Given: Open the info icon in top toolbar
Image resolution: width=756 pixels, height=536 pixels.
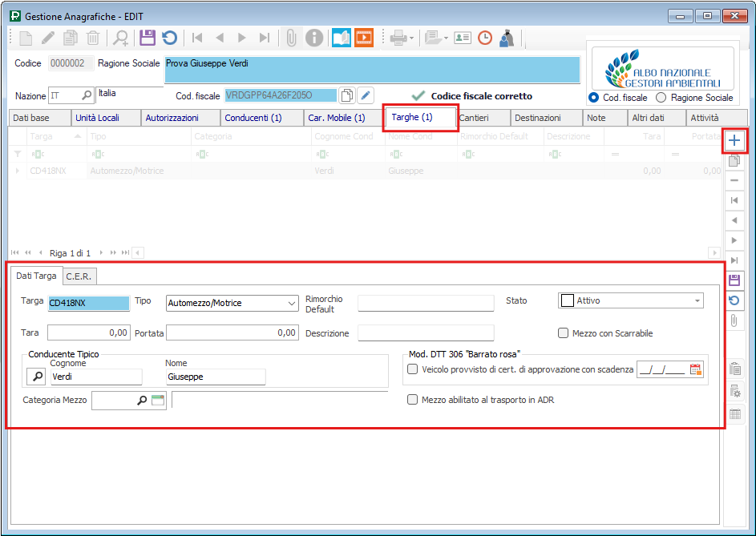Looking at the screenshot, I should tap(314, 38).
